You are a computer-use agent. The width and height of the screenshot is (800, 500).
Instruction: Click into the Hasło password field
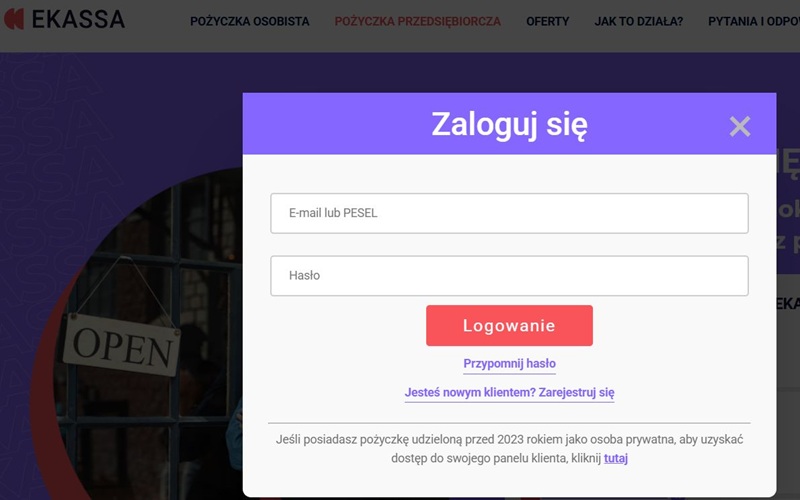click(509, 276)
